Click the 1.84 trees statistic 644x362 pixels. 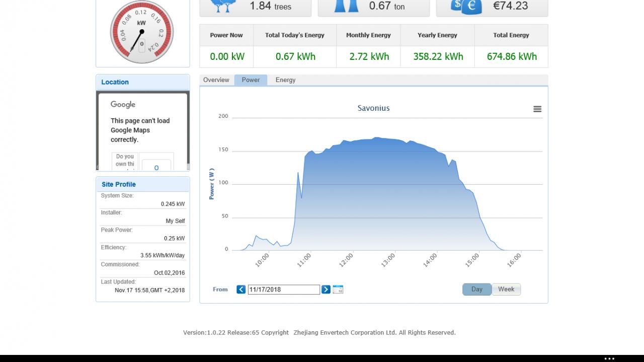(x=270, y=6)
